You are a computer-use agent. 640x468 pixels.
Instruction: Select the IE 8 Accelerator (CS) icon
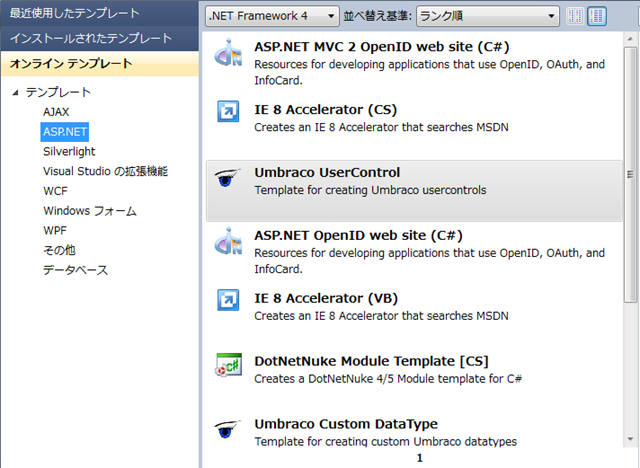pos(228,111)
